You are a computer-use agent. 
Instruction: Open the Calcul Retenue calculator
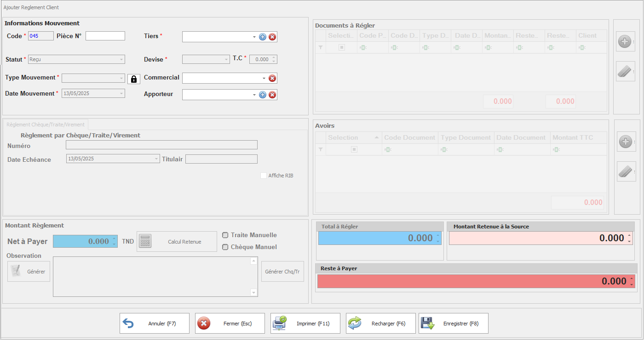click(177, 241)
